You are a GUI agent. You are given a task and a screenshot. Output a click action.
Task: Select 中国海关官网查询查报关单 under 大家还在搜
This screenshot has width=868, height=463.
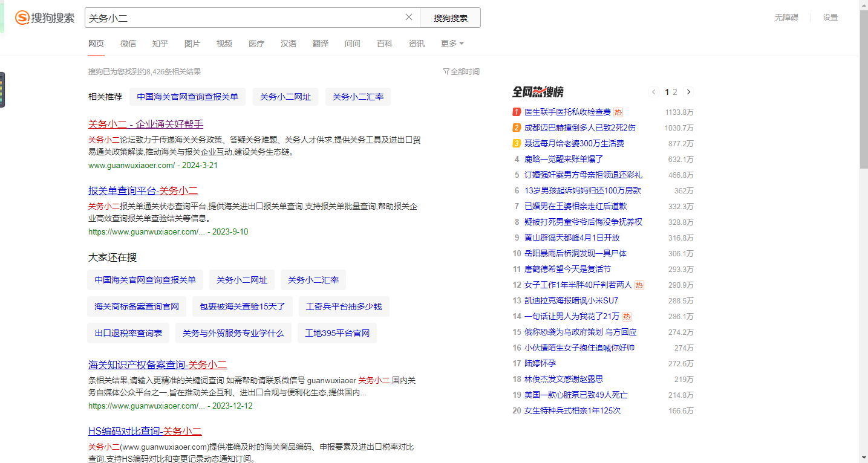(145, 280)
